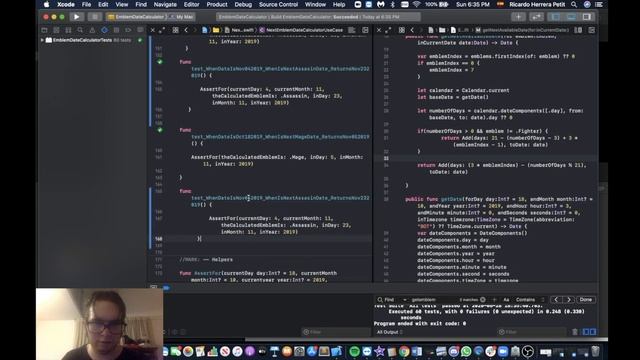The height and width of the screenshot is (360, 640).
Task: Run the EmblemDateCalculator scheme with Play button
Action: (76, 17)
